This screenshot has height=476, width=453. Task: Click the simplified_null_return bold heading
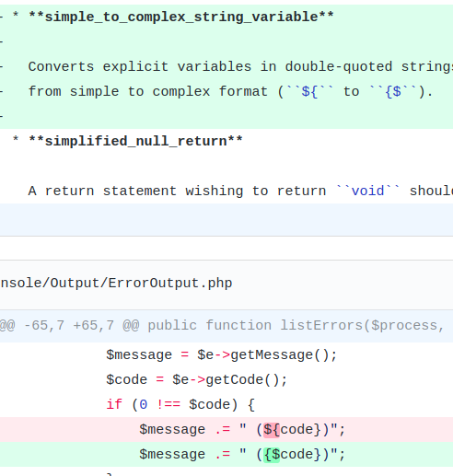[x=135, y=141]
